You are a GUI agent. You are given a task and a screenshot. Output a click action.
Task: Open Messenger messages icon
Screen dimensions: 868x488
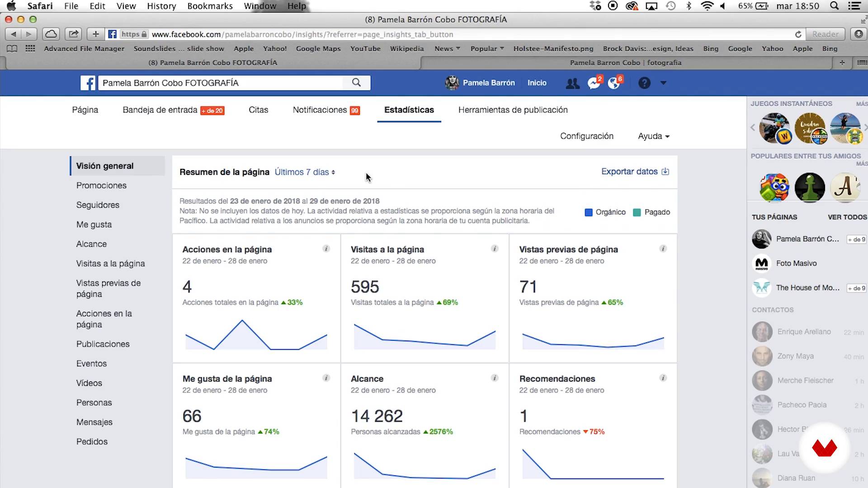(x=594, y=83)
